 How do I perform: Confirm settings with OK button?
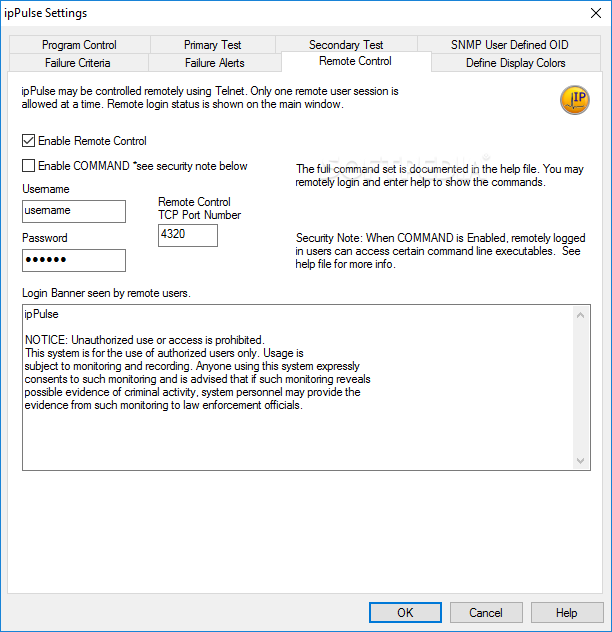(405, 613)
